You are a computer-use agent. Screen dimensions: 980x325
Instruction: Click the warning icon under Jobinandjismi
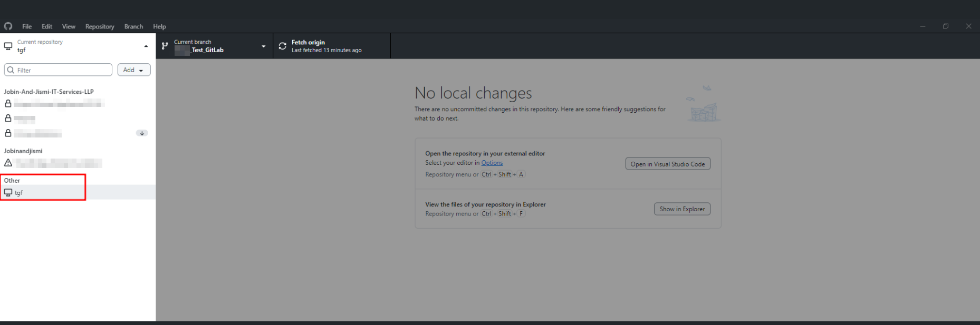click(8, 163)
